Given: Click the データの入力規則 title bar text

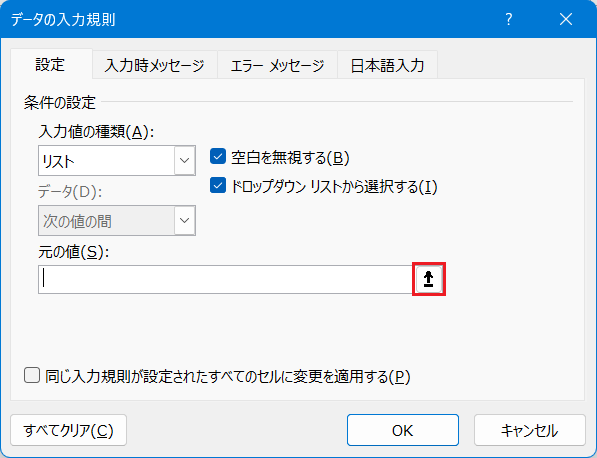Looking at the screenshot, I should (63, 19).
